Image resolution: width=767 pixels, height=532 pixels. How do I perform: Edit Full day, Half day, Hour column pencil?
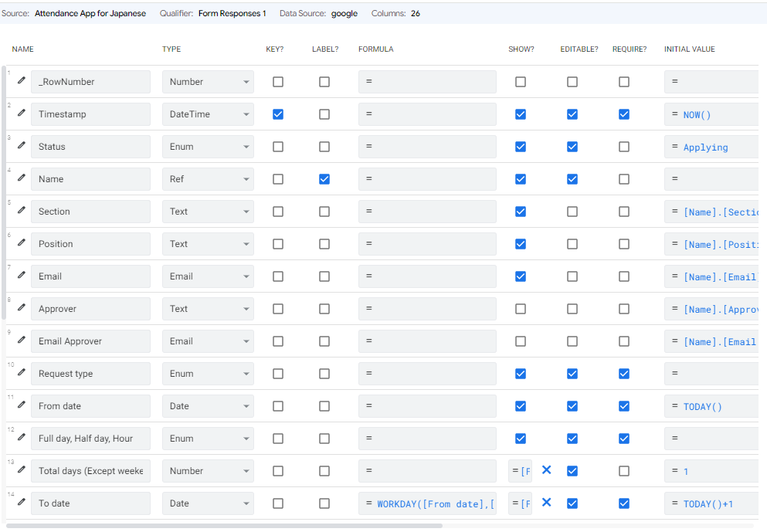[21, 437]
